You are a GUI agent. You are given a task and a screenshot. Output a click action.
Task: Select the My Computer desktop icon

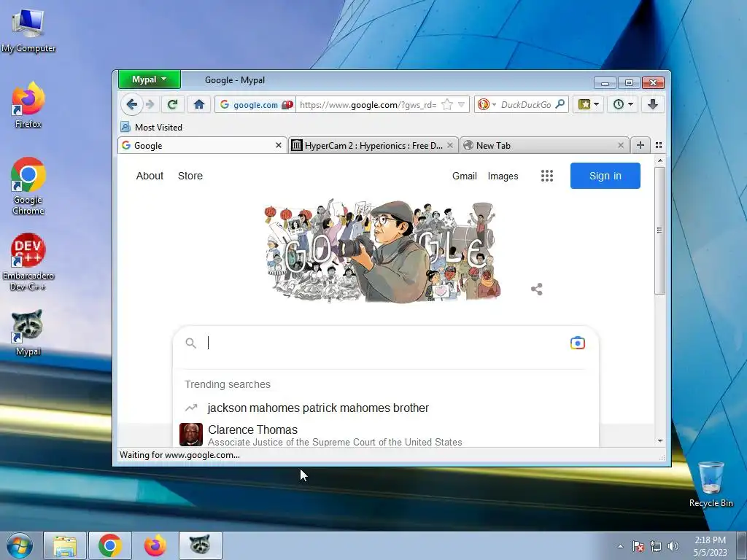(x=28, y=31)
